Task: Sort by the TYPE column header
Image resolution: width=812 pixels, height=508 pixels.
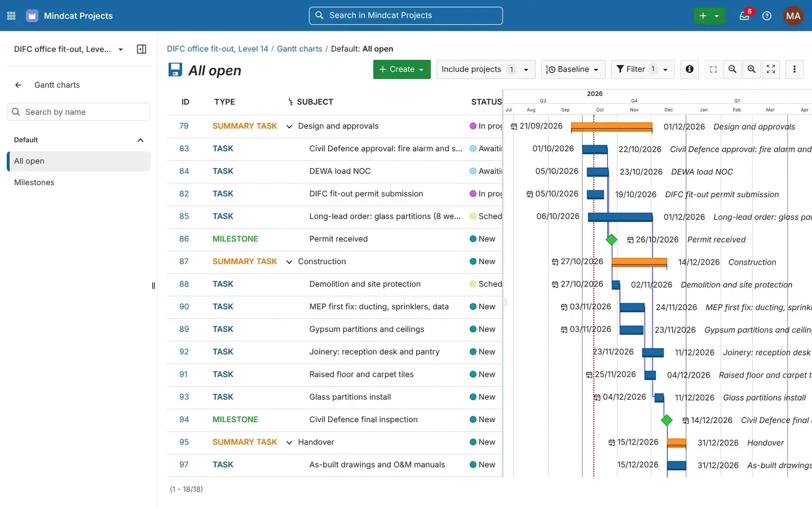Action: pyautogui.click(x=224, y=102)
